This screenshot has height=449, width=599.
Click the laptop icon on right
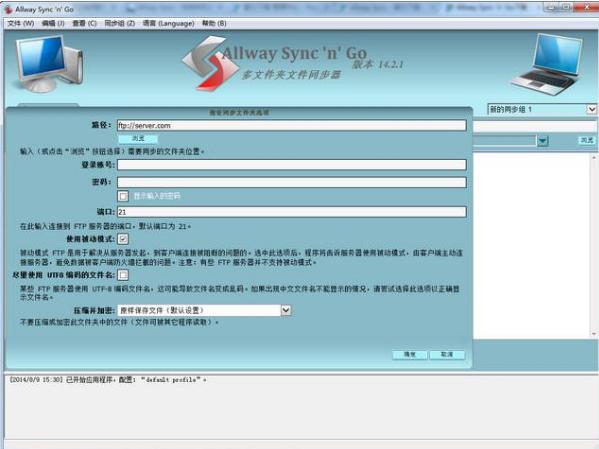[547, 64]
